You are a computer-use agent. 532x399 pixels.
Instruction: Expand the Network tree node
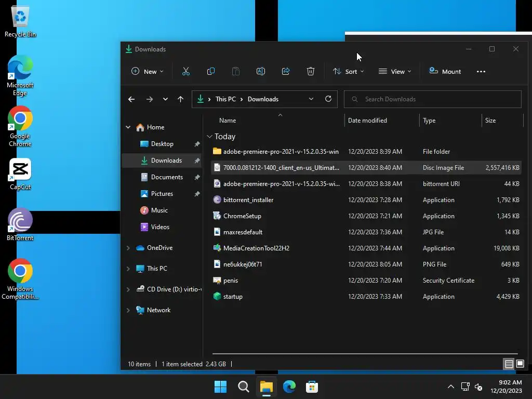128,310
